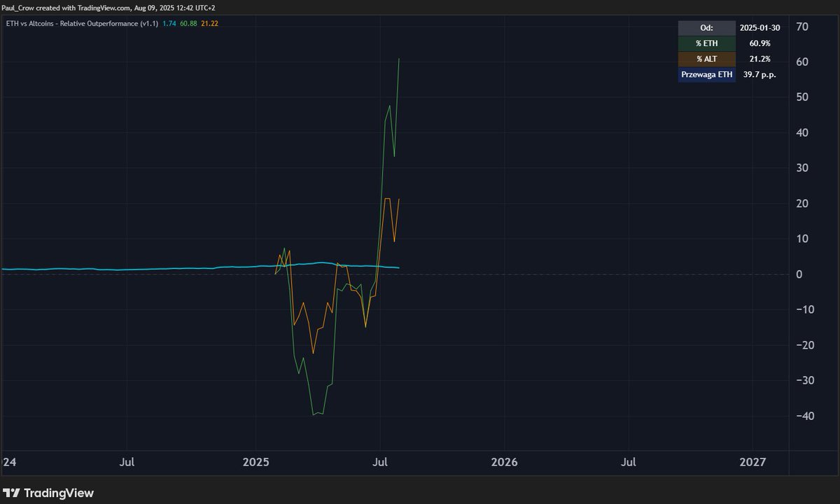Click the 20 price scale label
The height and width of the screenshot is (504, 840).
pos(803,204)
